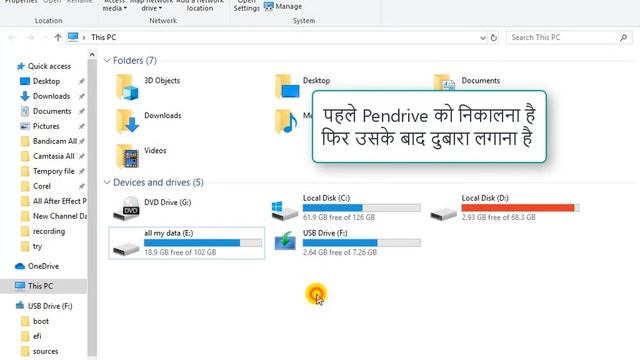Select Corel folder in sidebar
Image resolution: width=640 pixels, height=360 pixels.
click(42, 186)
